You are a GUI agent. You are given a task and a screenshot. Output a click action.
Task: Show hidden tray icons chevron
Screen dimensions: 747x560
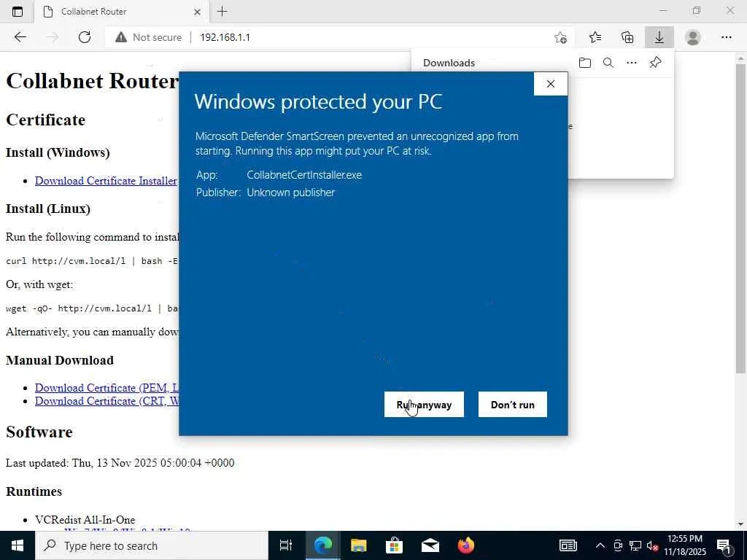tap(600, 545)
